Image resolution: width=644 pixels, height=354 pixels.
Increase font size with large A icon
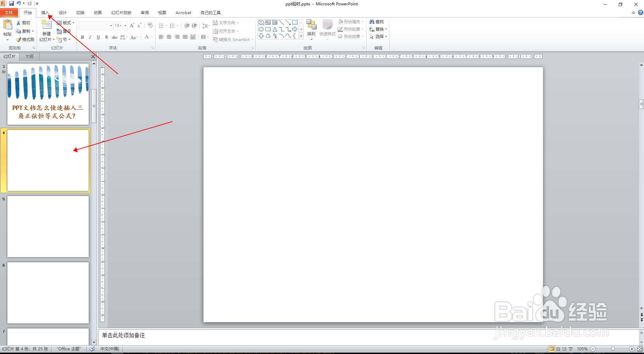click(132, 26)
